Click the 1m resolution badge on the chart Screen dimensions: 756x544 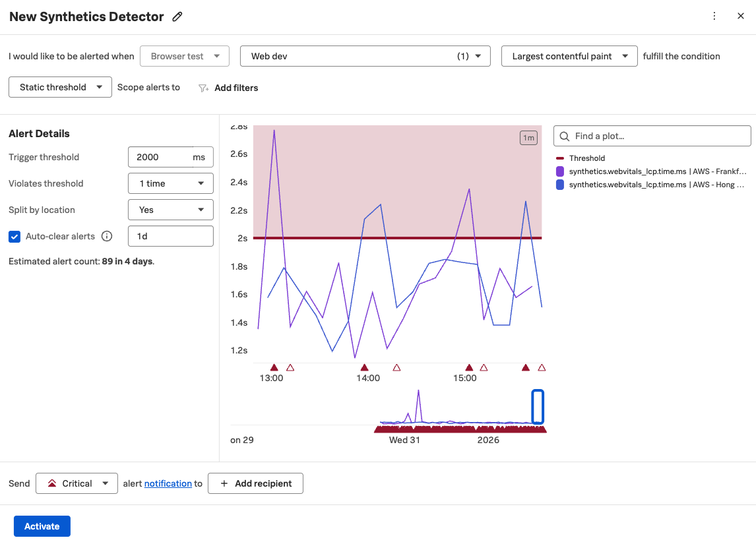pos(528,138)
